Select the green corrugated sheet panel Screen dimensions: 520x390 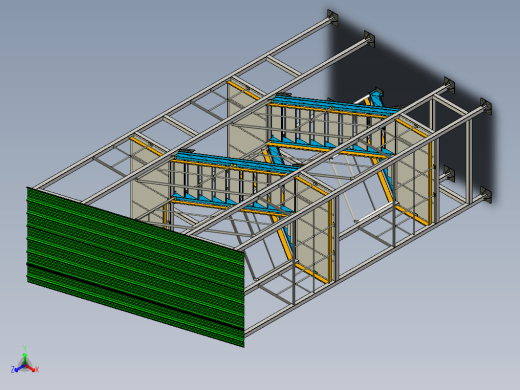[135, 267]
